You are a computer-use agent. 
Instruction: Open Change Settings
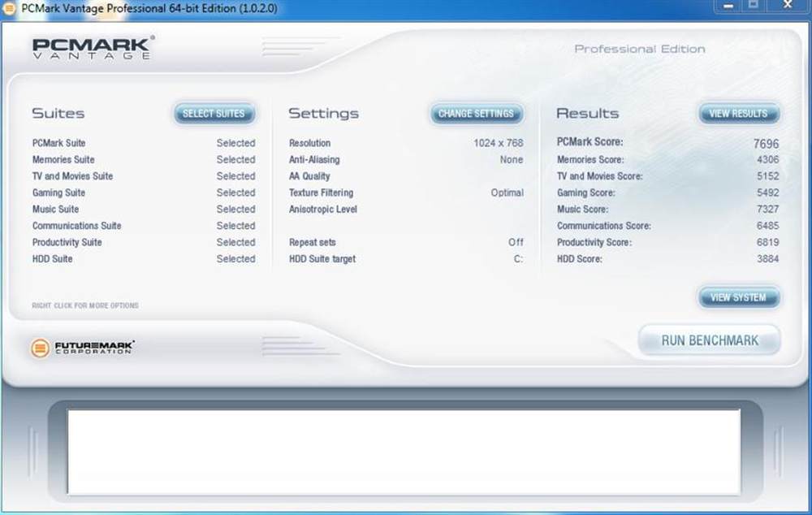[x=476, y=114]
